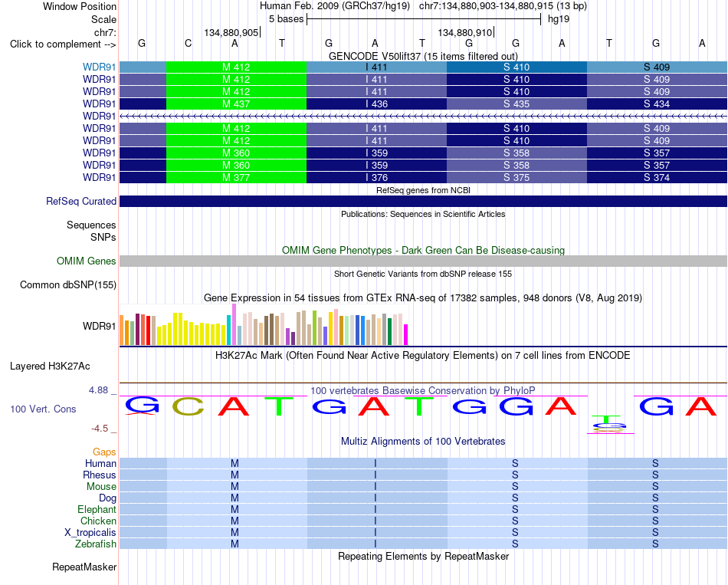Click the 'Layered H3K27Ac' label
The image size is (728, 585).
click(50, 366)
